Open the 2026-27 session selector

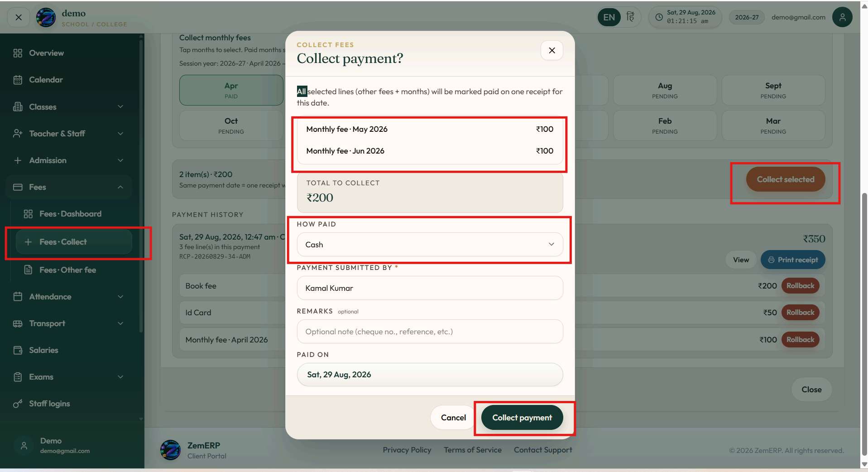click(747, 17)
